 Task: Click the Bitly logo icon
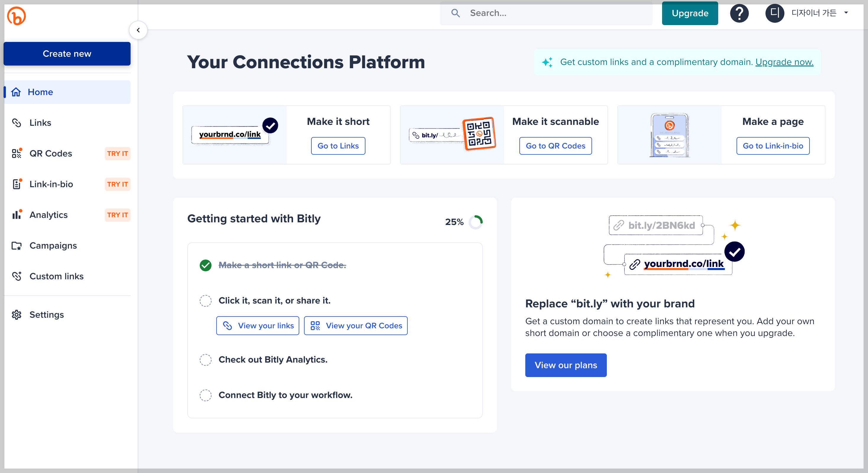pos(16,16)
